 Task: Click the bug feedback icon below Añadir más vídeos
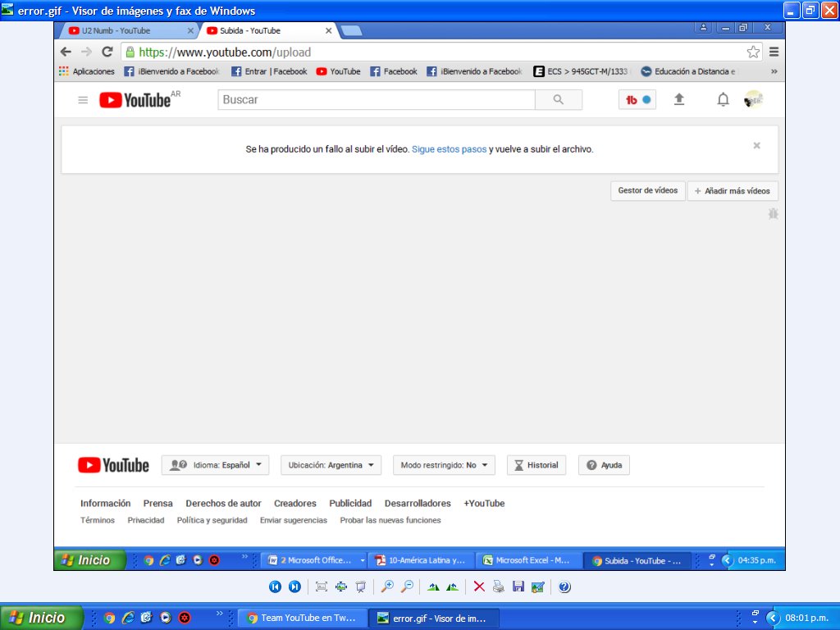[x=773, y=214]
